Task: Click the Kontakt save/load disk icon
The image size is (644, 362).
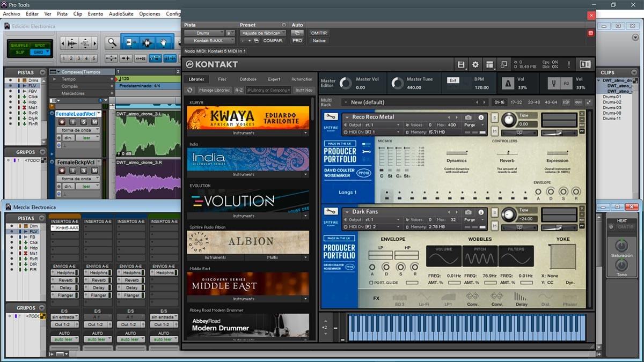Action: 461,64
